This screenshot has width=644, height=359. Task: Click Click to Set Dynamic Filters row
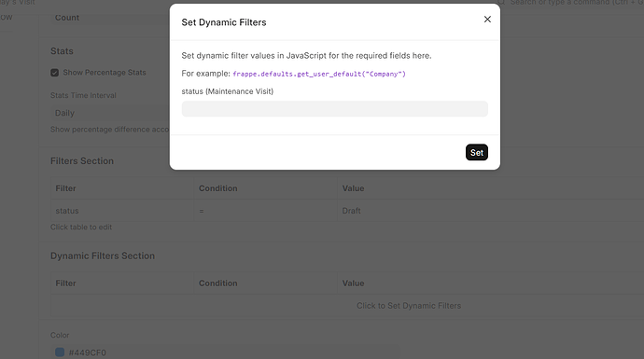[409, 306]
